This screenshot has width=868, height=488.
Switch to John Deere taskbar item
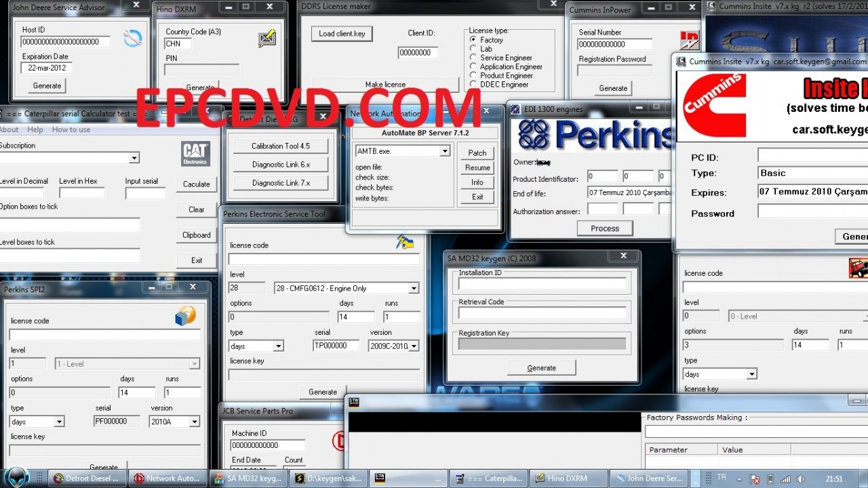(648, 478)
